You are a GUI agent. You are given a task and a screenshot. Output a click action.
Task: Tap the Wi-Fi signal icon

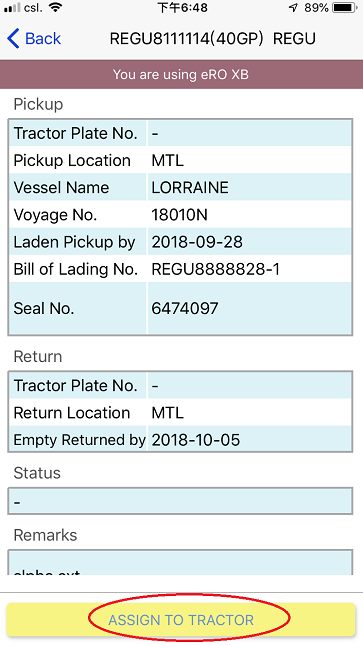tap(54, 7)
